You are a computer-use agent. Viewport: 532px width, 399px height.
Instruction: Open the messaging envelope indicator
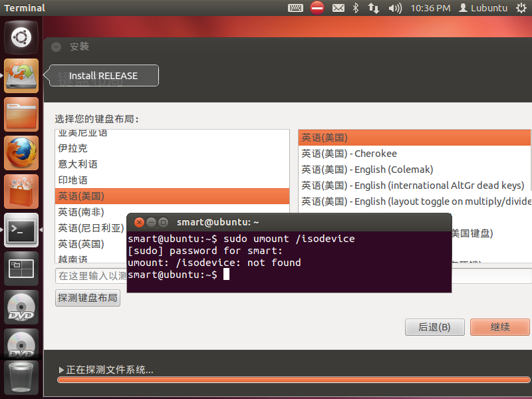(x=338, y=8)
